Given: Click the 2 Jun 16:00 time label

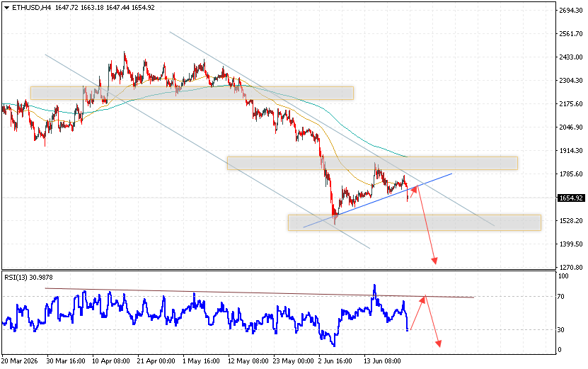Looking at the screenshot, I should coord(335,361).
